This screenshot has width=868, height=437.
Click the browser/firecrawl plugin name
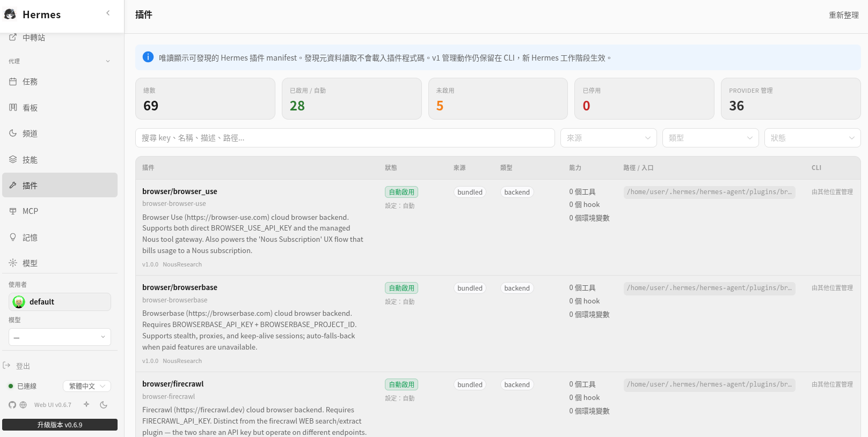173,384
